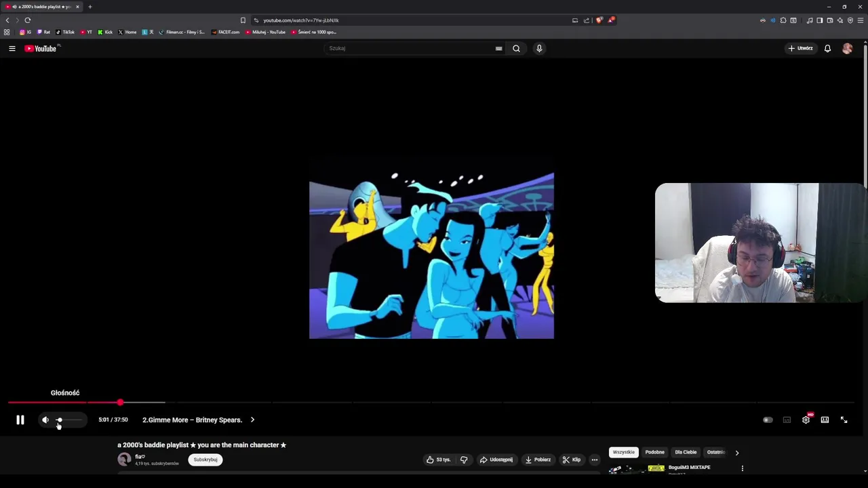This screenshot has height=488, width=868.
Task: Select the 'Ostatnio' filter chip
Action: 715,452
